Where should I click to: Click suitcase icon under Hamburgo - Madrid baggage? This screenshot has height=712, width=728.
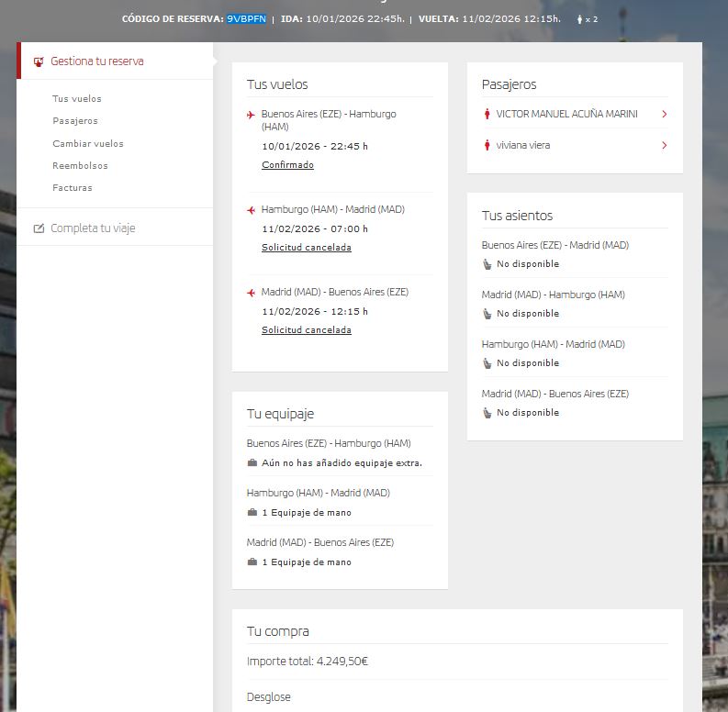tap(252, 513)
